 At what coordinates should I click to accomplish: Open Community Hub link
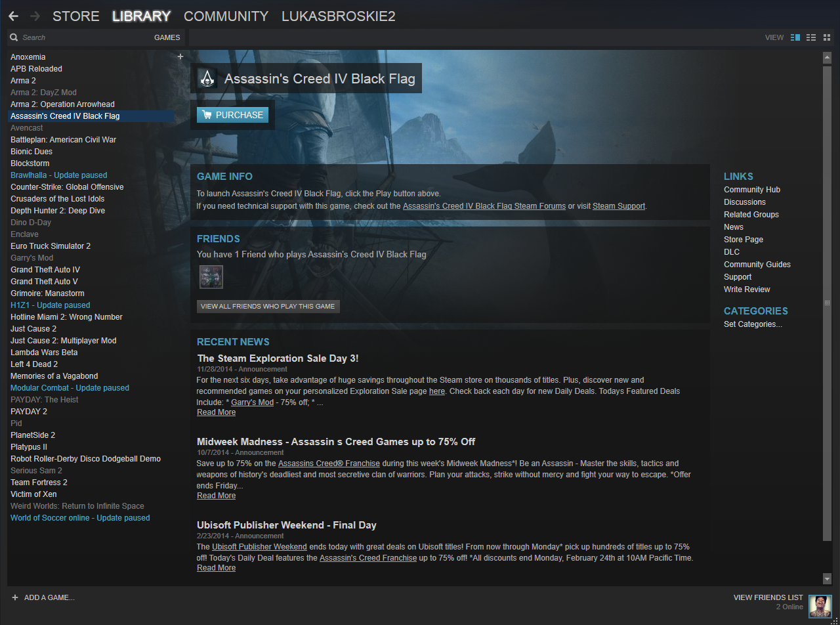tap(752, 190)
